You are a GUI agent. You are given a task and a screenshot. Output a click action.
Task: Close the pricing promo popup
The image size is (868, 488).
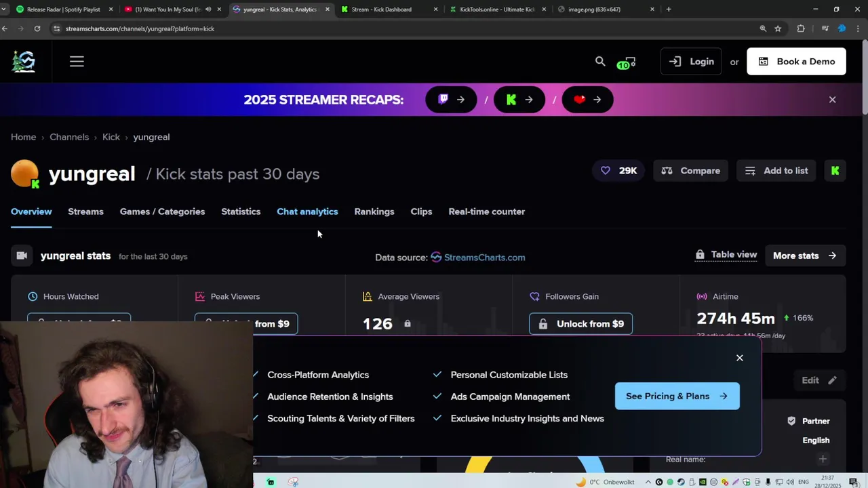740,358
